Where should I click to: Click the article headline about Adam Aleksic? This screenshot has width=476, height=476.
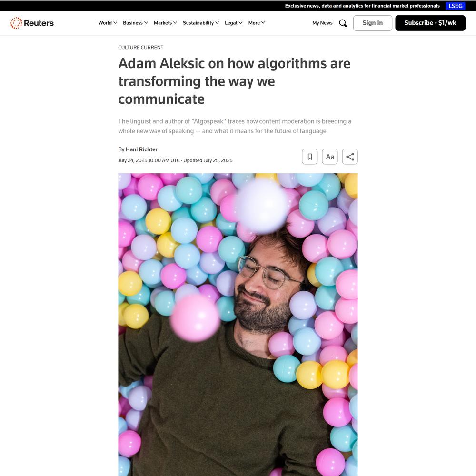coord(234,81)
